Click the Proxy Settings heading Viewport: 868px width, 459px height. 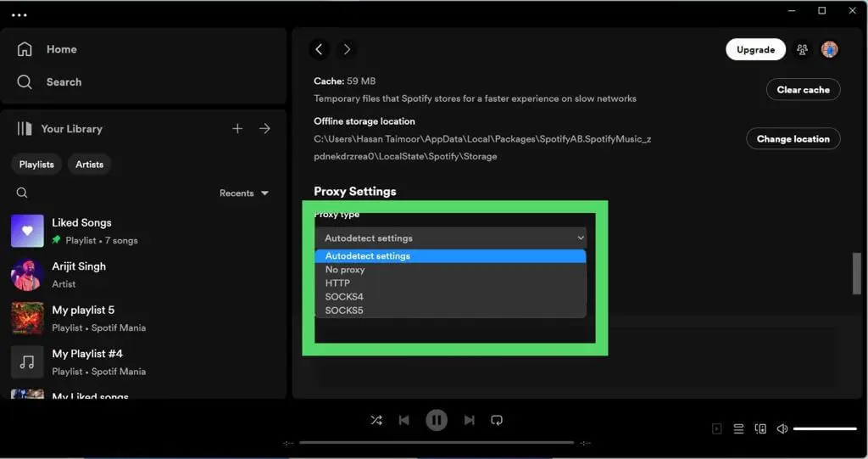click(355, 191)
